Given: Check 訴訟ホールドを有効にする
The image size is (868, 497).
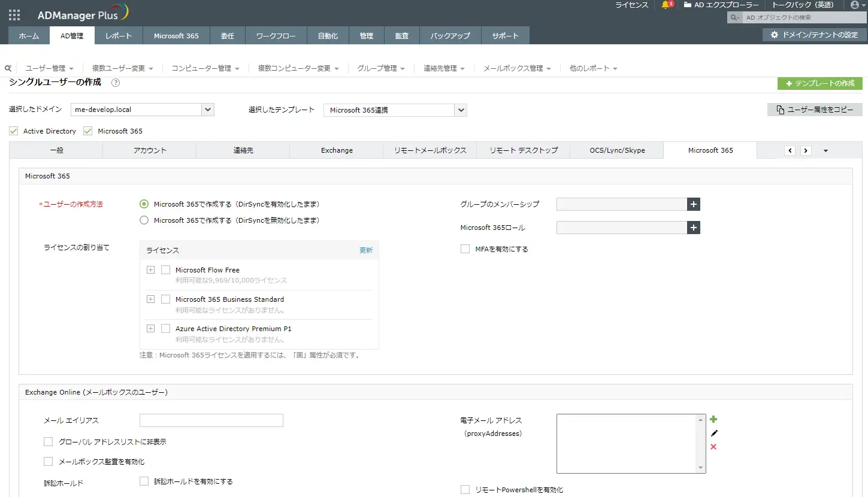Looking at the screenshot, I should [x=144, y=481].
